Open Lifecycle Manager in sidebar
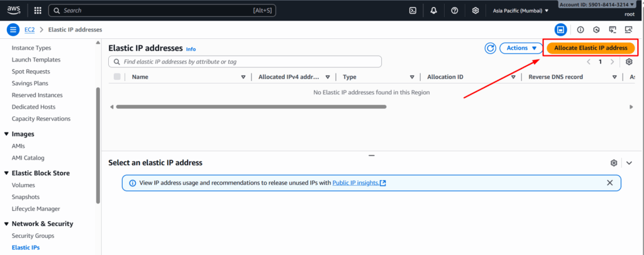The image size is (644, 255). (x=36, y=209)
